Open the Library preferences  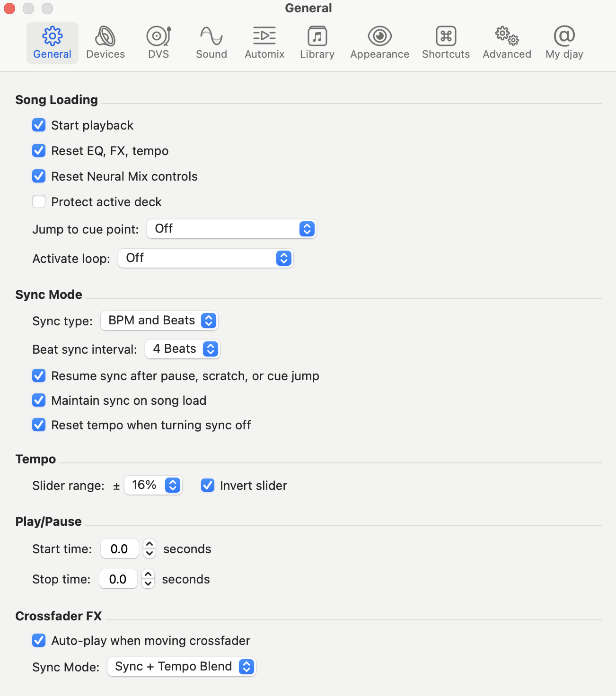coord(317,43)
